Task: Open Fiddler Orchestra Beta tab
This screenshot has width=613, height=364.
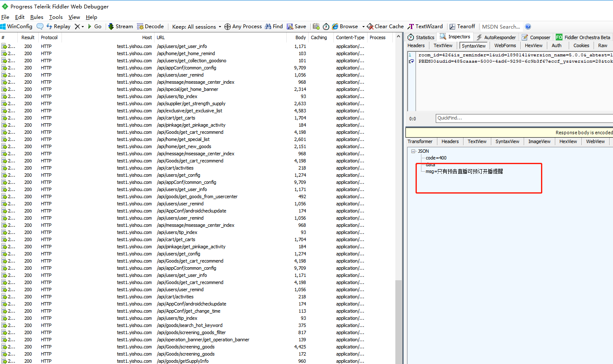Action: coord(583,37)
